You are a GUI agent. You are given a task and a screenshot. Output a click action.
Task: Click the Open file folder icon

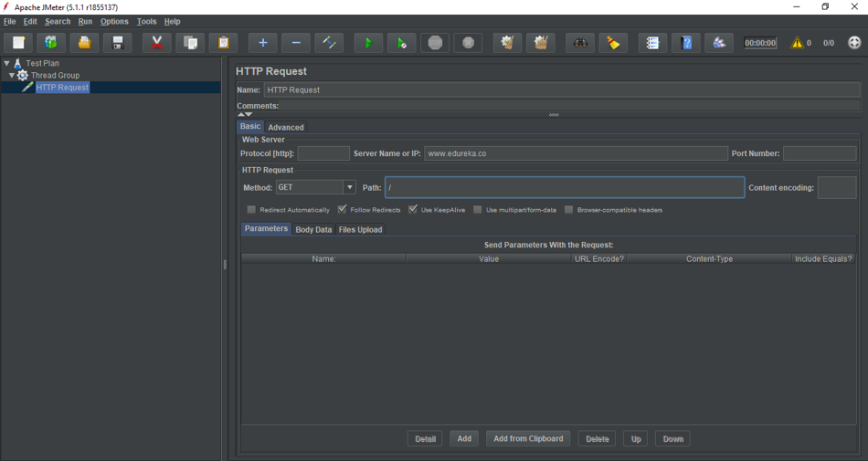point(84,43)
